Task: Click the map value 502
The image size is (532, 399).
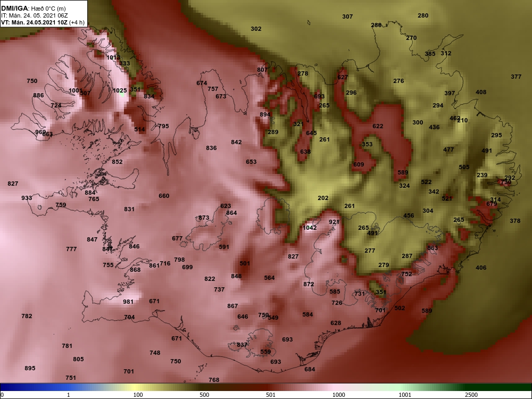Action: (x=400, y=308)
